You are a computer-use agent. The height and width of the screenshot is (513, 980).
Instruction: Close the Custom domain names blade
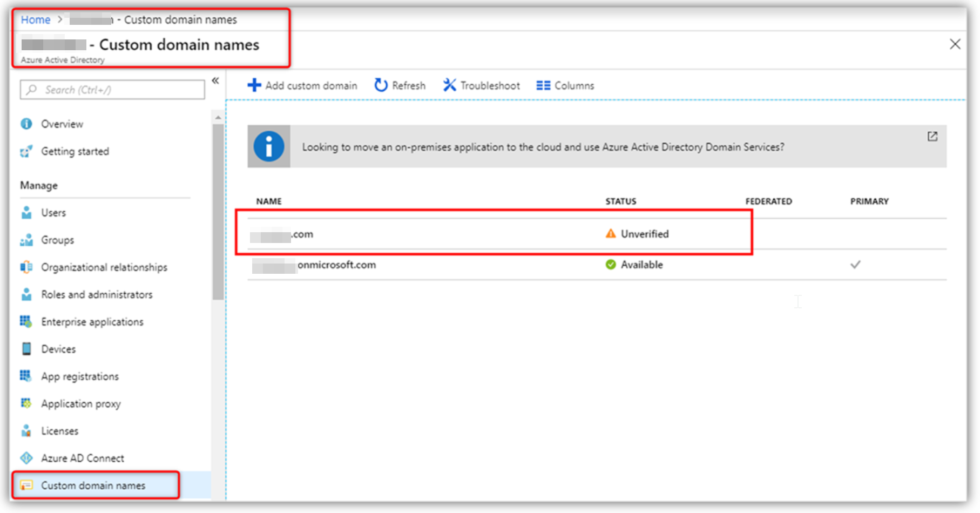(x=955, y=44)
